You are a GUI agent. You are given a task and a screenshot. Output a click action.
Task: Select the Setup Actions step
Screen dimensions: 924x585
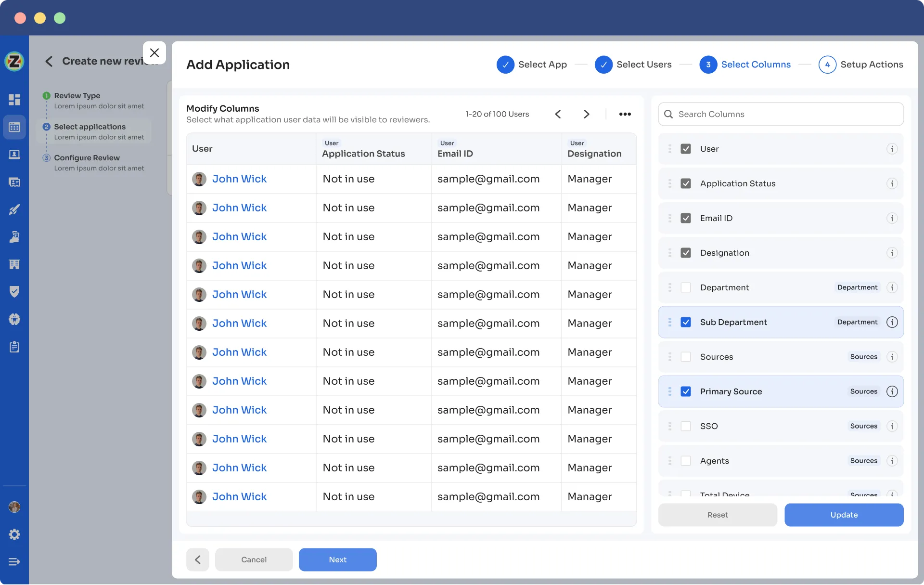click(x=861, y=65)
